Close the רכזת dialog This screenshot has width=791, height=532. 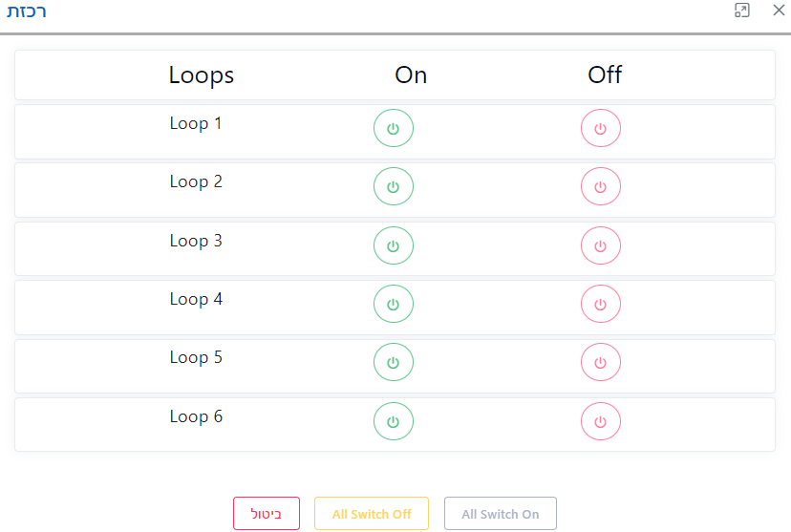click(x=778, y=11)
